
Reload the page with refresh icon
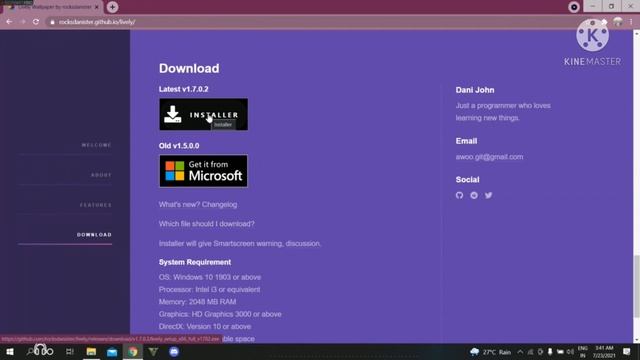[36, 22]
